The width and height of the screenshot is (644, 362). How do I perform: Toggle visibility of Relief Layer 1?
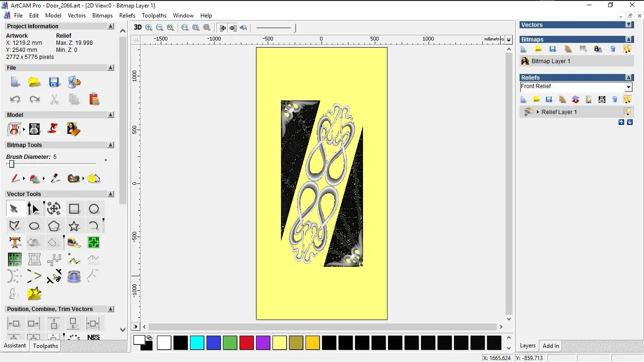(x=627, y=112)
